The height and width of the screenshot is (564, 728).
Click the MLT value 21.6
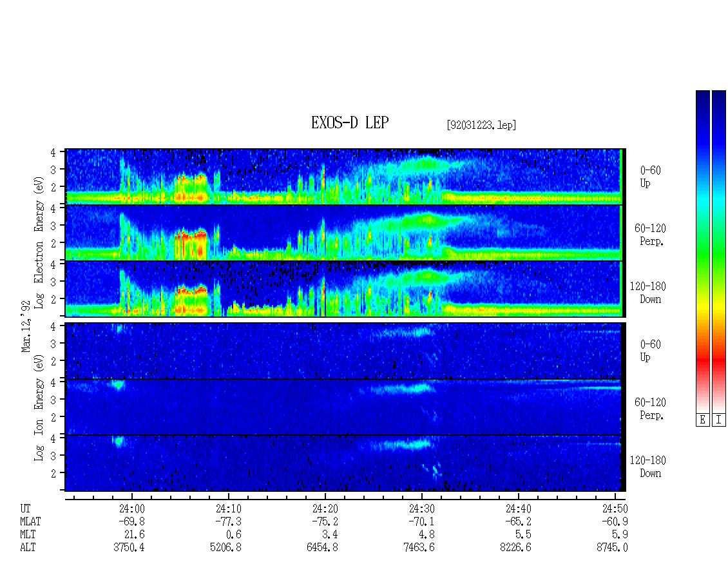click(135, 535)
